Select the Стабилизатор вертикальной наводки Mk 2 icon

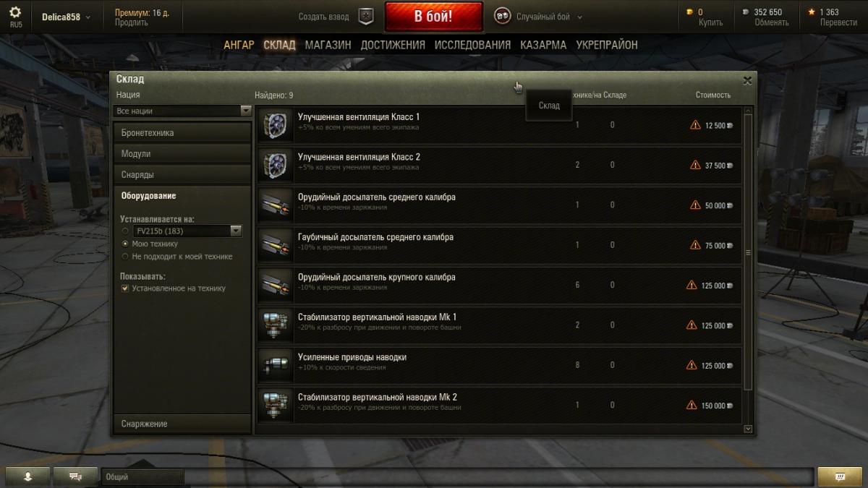click(275, 406)
